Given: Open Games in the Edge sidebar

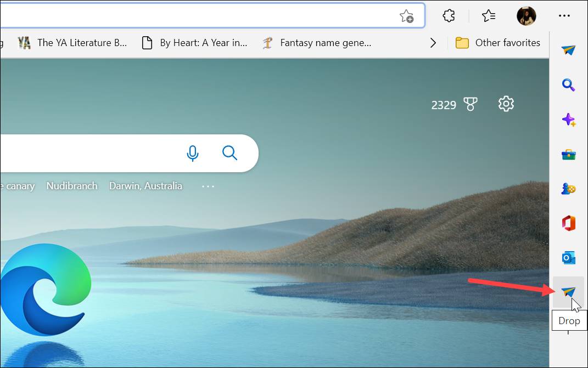Looking at the screenshot, I should pyautogui.click(x=569, y=189).
